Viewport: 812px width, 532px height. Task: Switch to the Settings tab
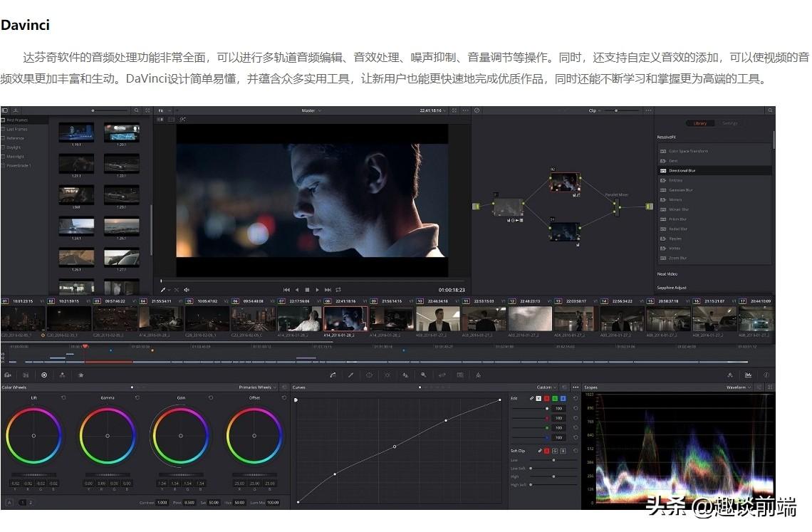coord(729,123)
